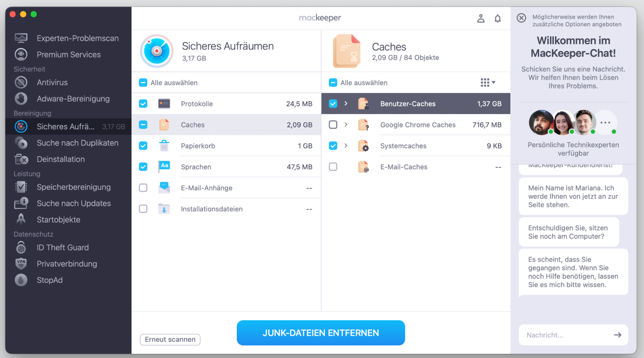The height and width of the screenshot is (358, 644).
Task: Select the E-Mail-Caches row label
Action: pos(404,167)
